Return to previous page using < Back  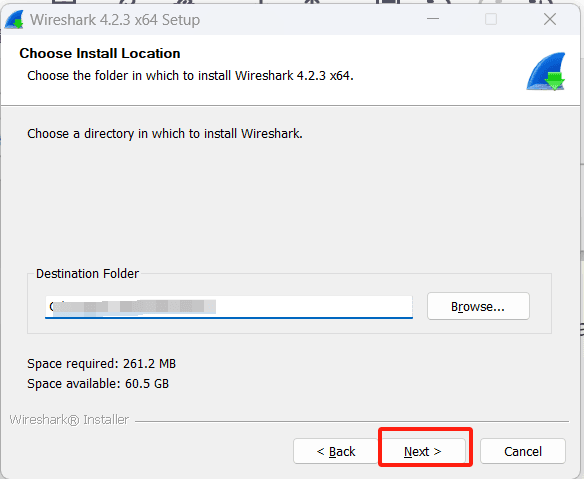point(336,451)
